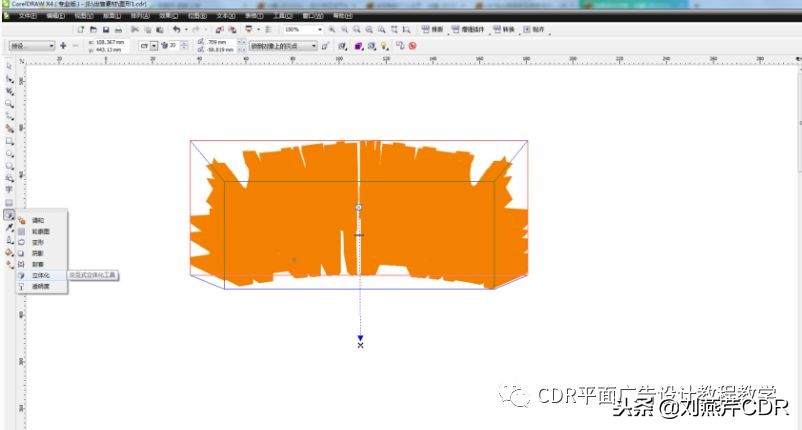Open the zoom level 100% dropdown
802x430 pixels.
[320, 30]
